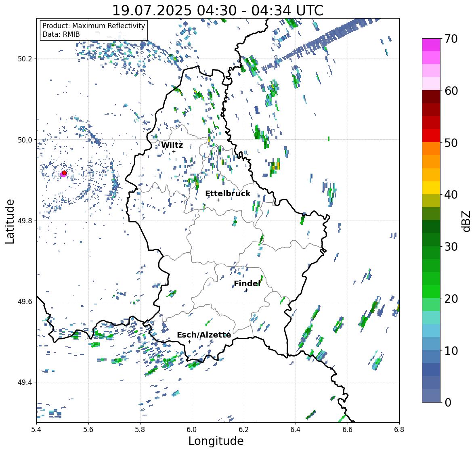Click the Data: RMIB text

coord(61,34)
